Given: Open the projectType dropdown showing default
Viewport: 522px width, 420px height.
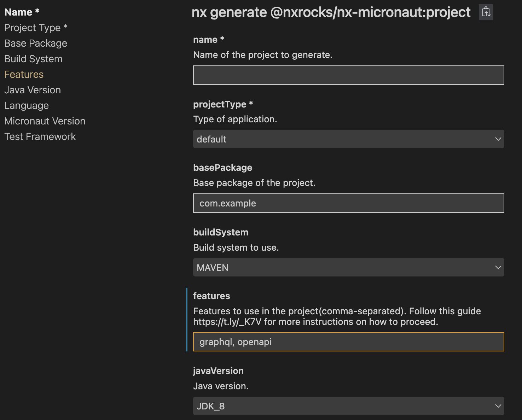Looking at the screenshot, I should (x=349, y=139).
